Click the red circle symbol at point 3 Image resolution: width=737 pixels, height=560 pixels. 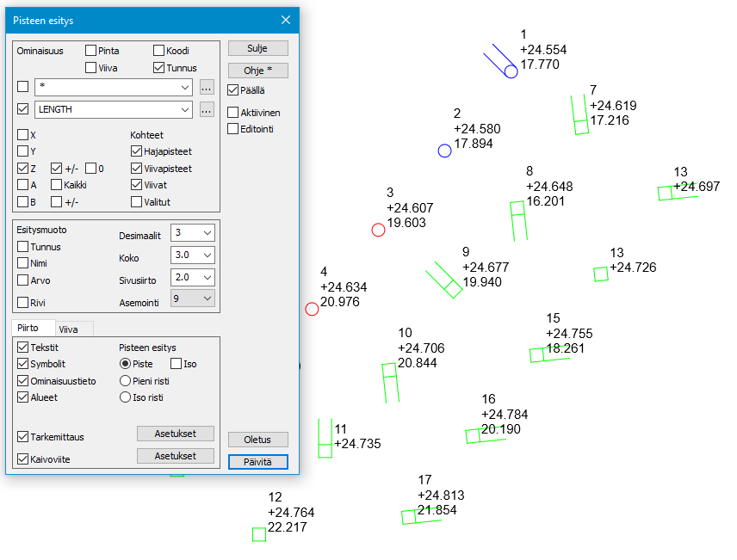tap(378, 230)
